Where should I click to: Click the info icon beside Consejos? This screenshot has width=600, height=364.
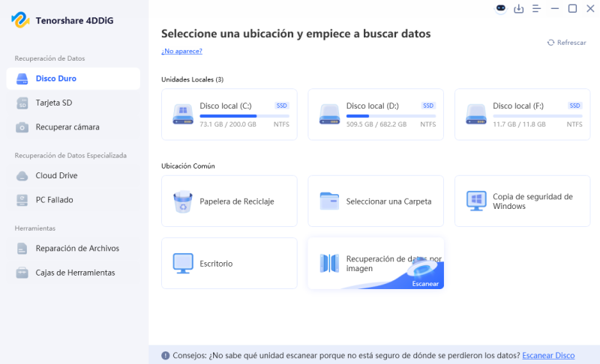[x=165, y=356]
